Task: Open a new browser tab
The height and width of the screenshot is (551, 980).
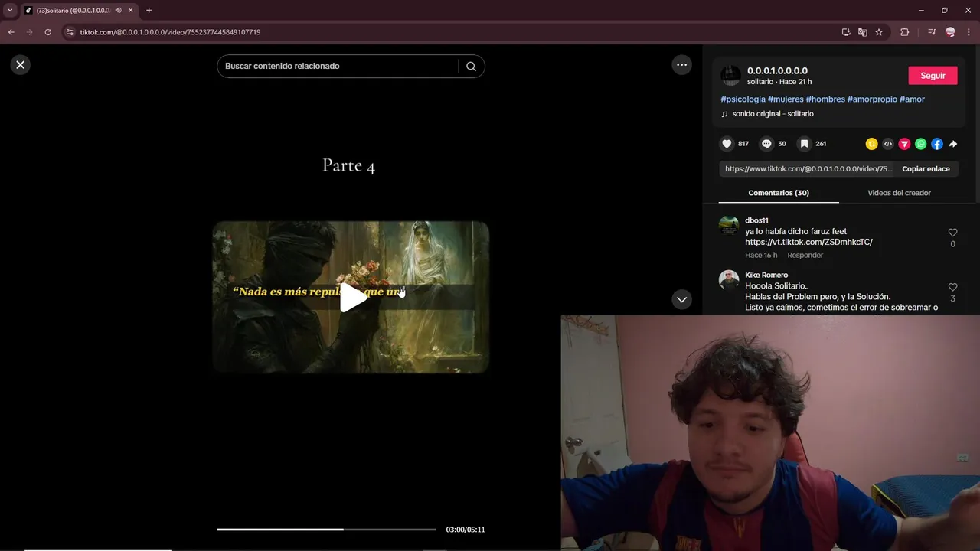Action: [149, 11]
